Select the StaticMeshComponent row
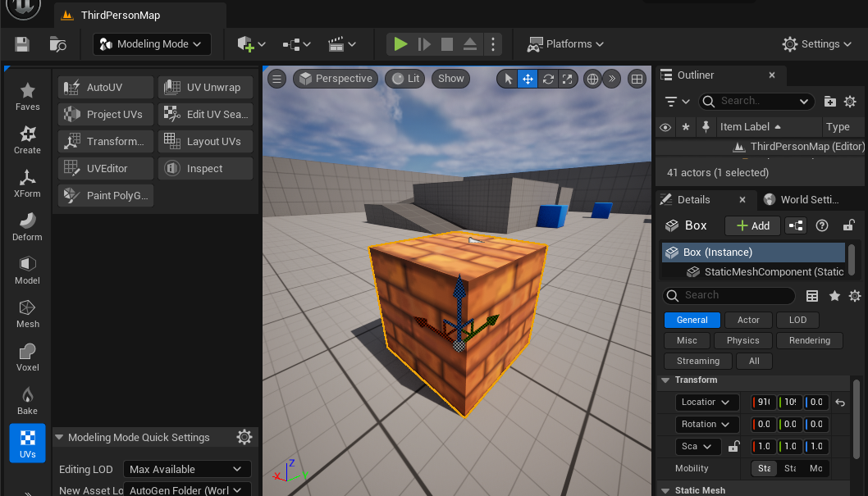Screen dimensions: 868x496 pyautogui.click(x=753, y=272)
